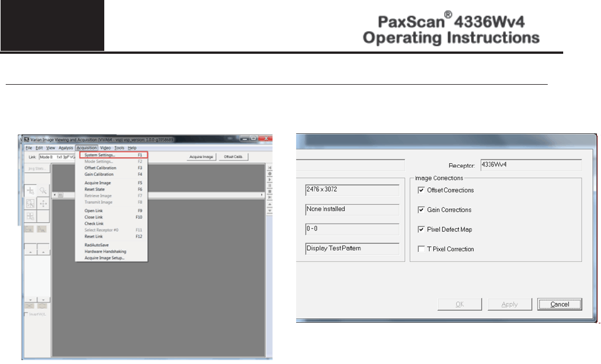
Task: Choose Check Link menu entry
Action: [x=112, y=224]
